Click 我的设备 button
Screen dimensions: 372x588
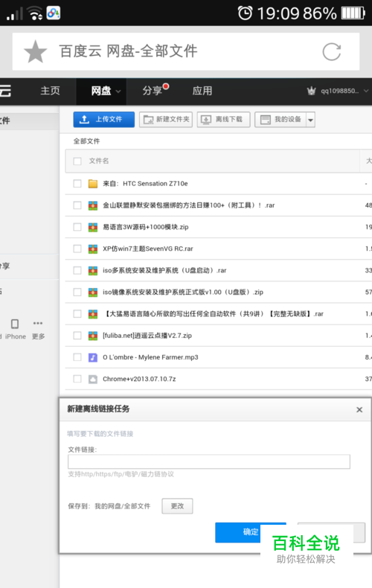coord(280,120)
